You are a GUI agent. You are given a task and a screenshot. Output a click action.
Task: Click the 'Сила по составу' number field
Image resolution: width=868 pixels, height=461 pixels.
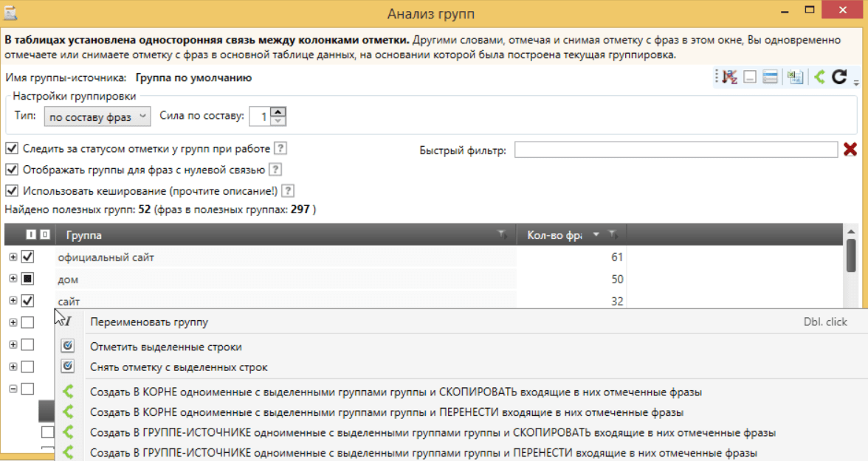tap(260, 117)
